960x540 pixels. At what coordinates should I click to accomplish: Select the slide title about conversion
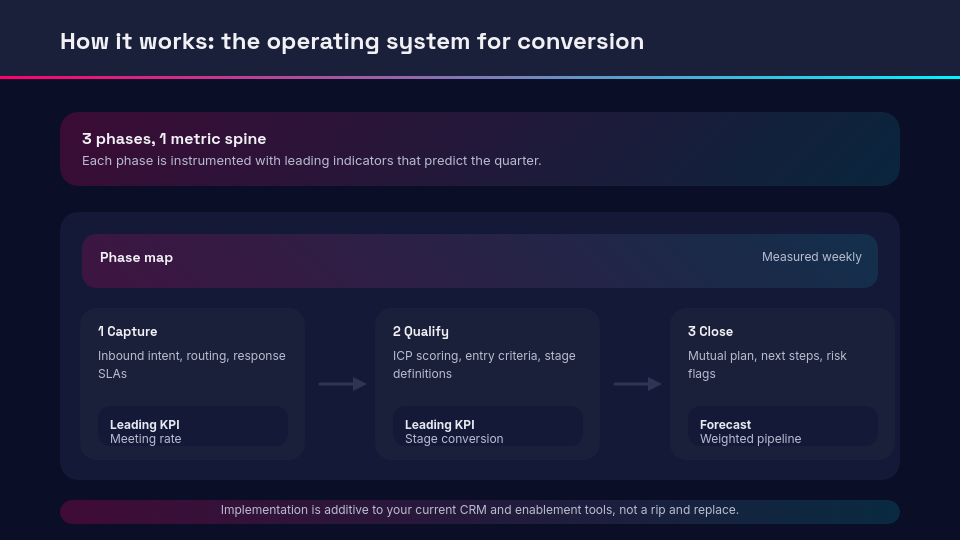(352, 41)
